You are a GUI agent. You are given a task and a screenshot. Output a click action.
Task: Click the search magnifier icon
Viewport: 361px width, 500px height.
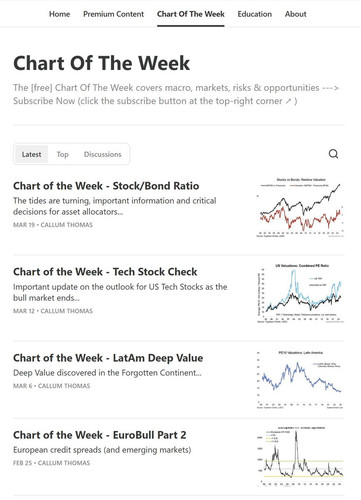tap(333, 154)
